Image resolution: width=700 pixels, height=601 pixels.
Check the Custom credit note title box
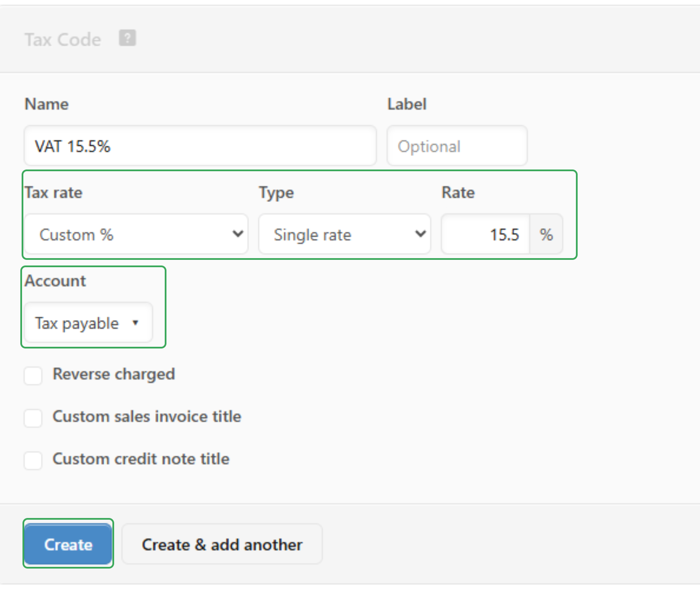[33, 460]
